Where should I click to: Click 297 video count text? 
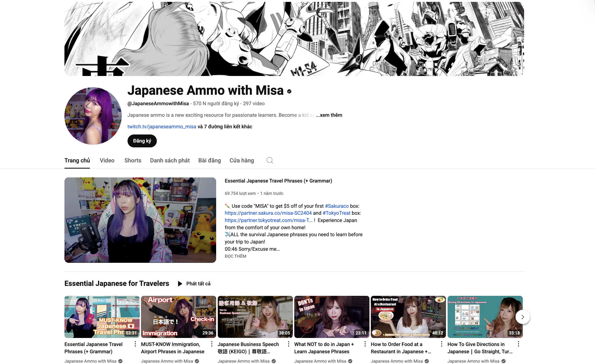click(x=254, y=104)
